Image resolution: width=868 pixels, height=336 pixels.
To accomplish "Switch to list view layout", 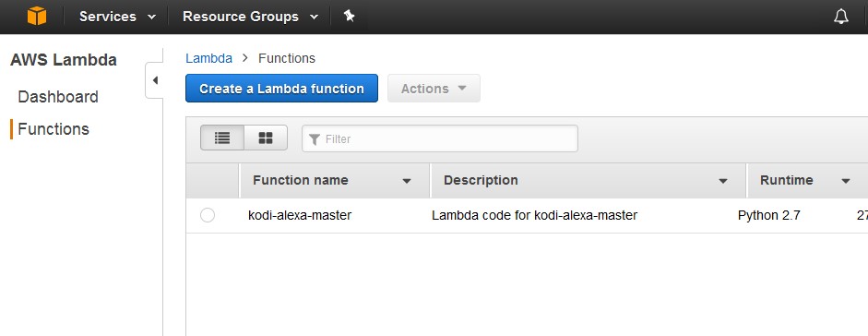I will coord(222,138).
